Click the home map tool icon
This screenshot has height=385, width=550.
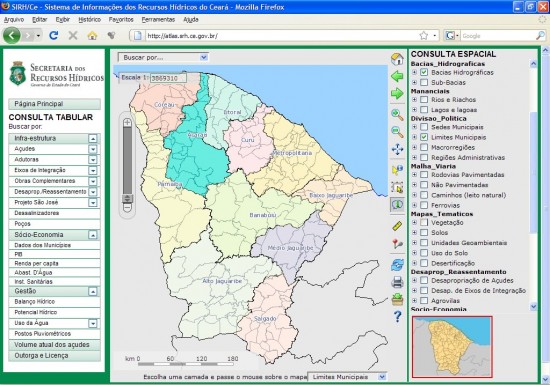click(397, 59)
